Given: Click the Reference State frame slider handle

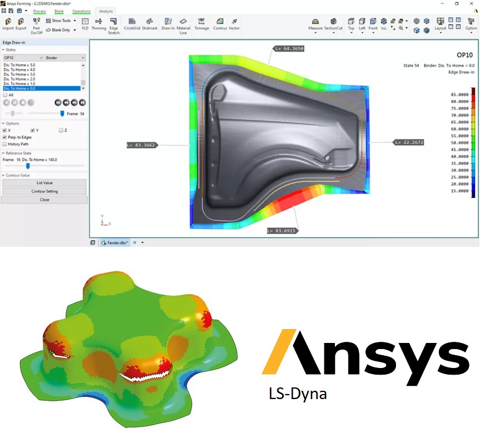Looking at the screenshot, I should (28, 166).
